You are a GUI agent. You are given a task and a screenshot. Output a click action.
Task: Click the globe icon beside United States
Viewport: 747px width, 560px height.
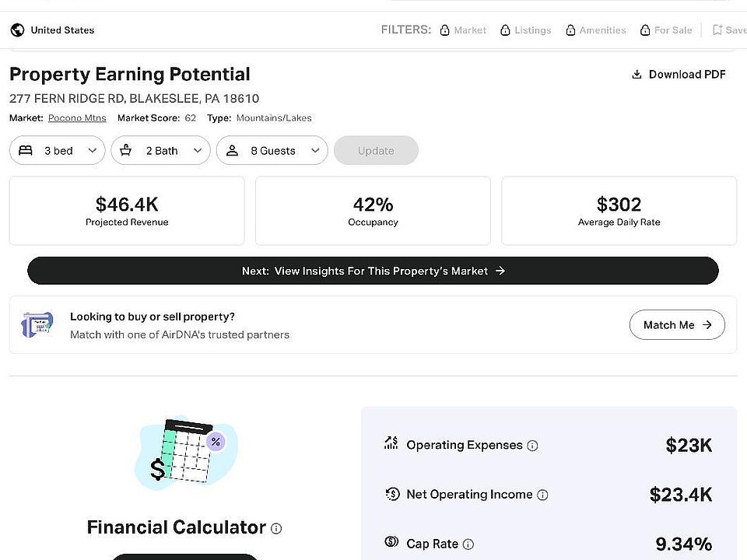pyautogui.click(x=17, y=30)
